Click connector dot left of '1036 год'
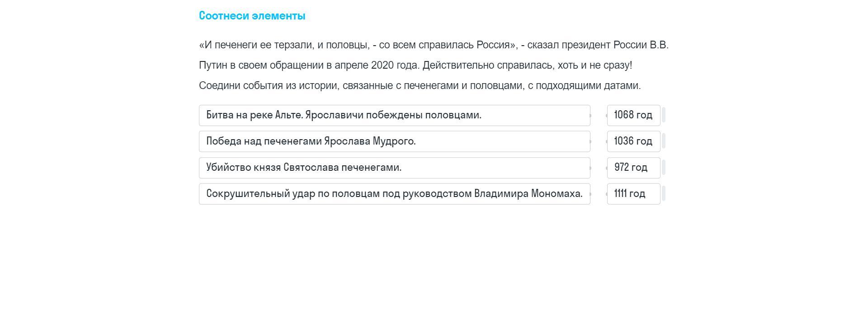 (x=607, y=142)
